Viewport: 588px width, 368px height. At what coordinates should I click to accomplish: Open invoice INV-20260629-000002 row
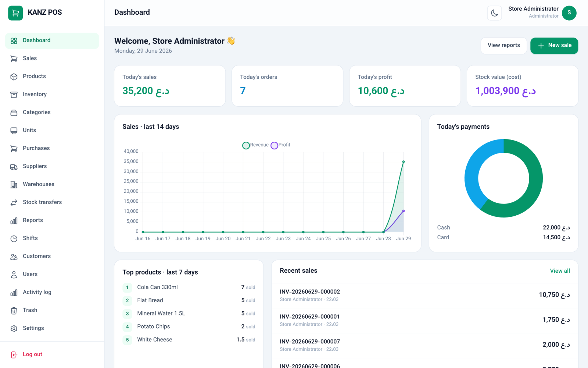click(425, 296)
